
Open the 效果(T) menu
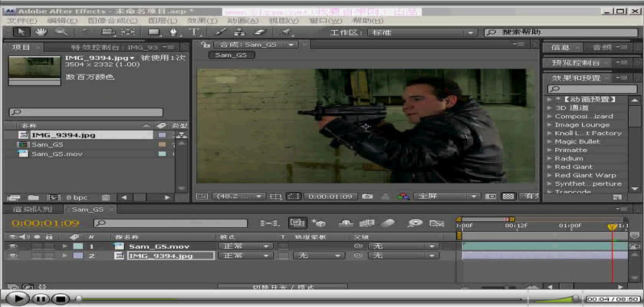[203, 21]
